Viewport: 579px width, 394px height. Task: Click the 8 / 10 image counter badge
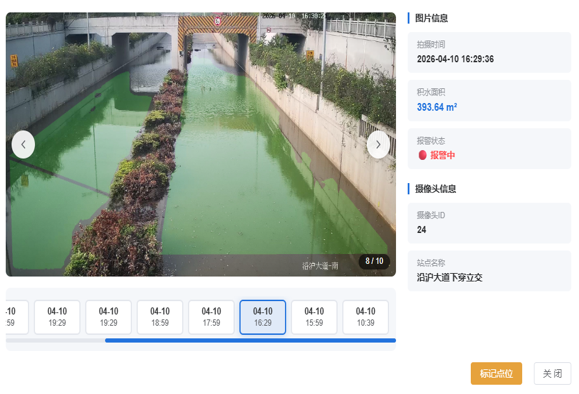374,261
